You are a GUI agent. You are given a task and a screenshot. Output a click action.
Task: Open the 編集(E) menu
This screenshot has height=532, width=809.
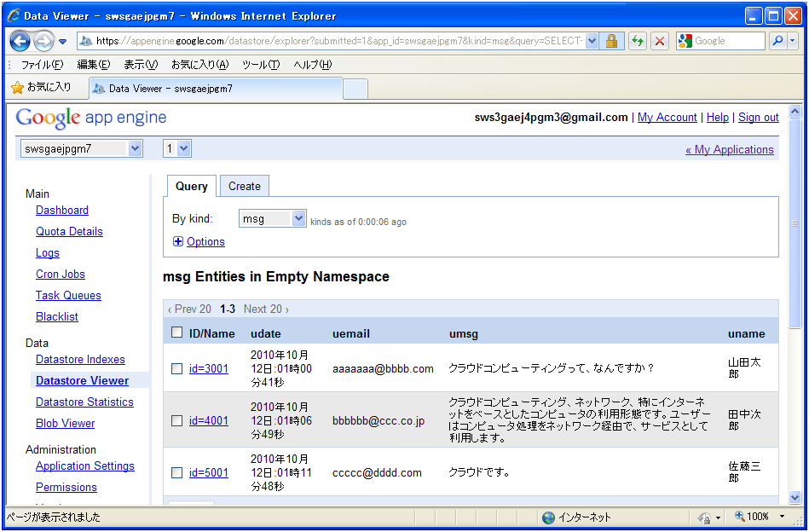(x=94, y=65)
